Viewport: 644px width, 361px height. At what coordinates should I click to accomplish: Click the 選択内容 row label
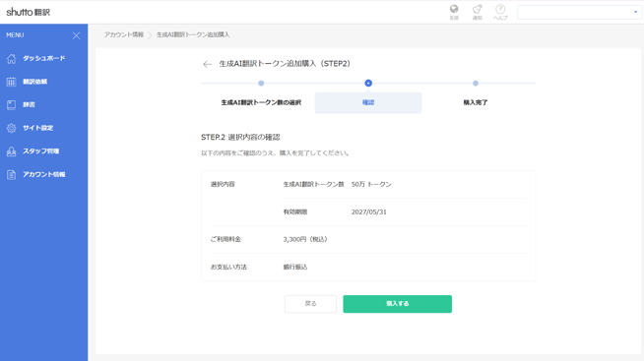point(223,184)
